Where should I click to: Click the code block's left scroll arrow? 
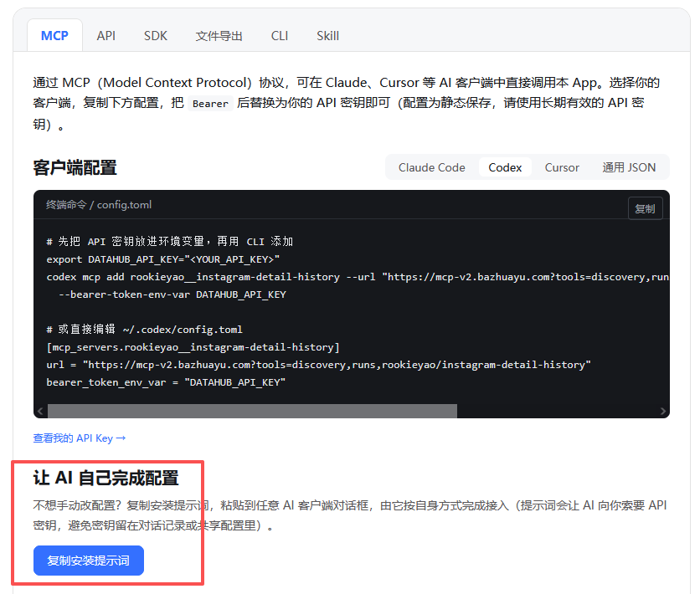[40, 411]
